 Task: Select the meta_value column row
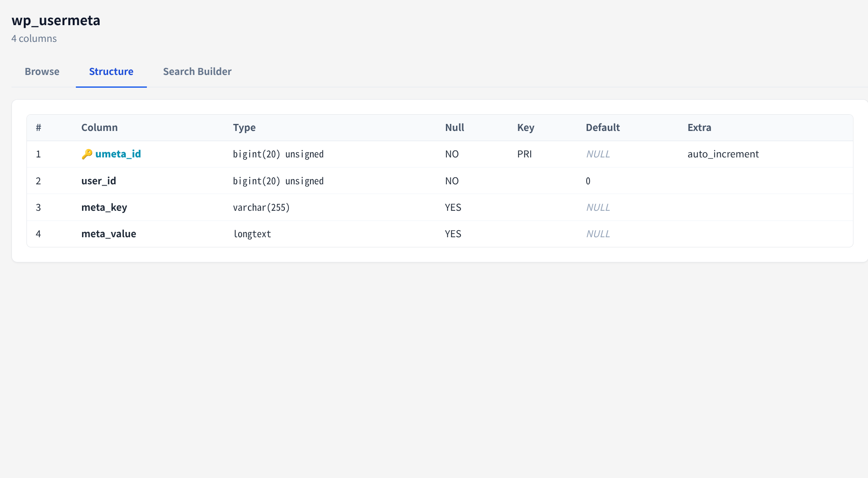point(108,234)
